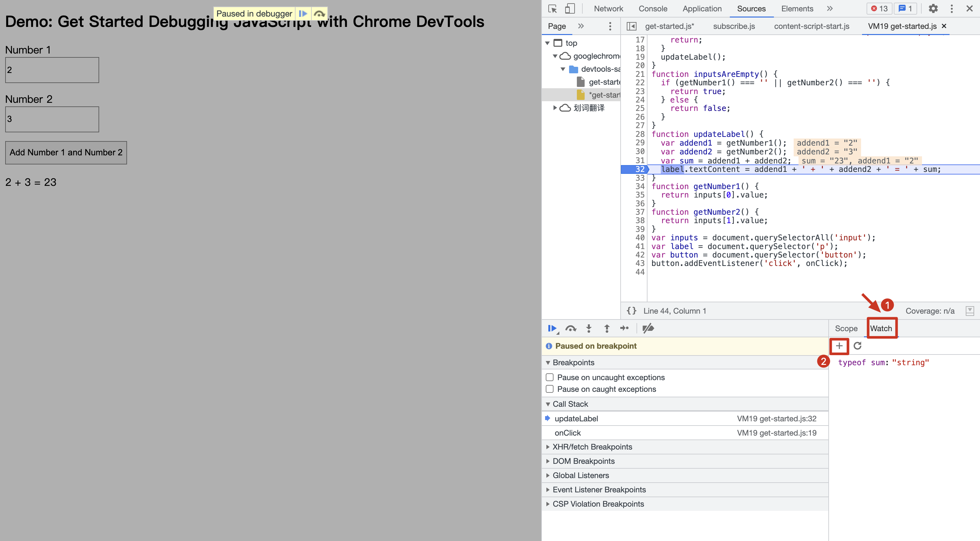Select the Step over next function call icon
This screenshot has height=541, width=980.
point(571,328)
